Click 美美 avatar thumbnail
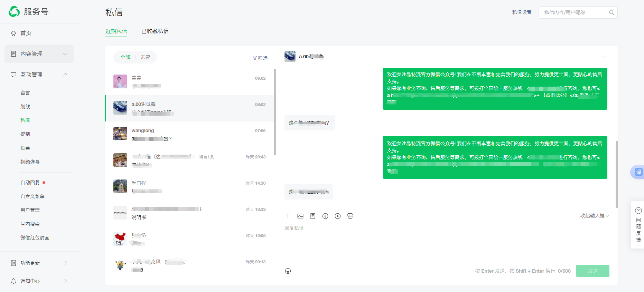 pos(120,81)
